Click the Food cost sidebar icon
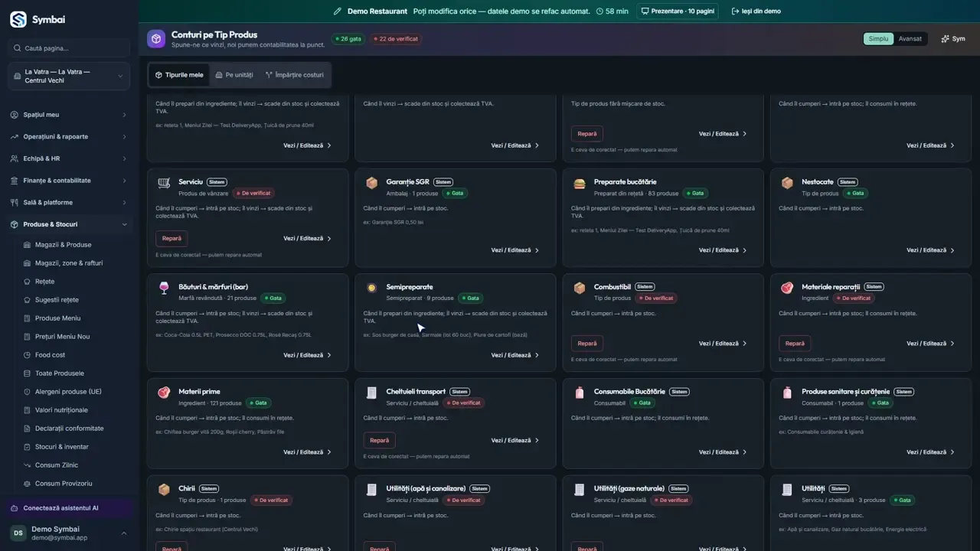The height and width of the screenshot is (551, 980). point(28,355)
